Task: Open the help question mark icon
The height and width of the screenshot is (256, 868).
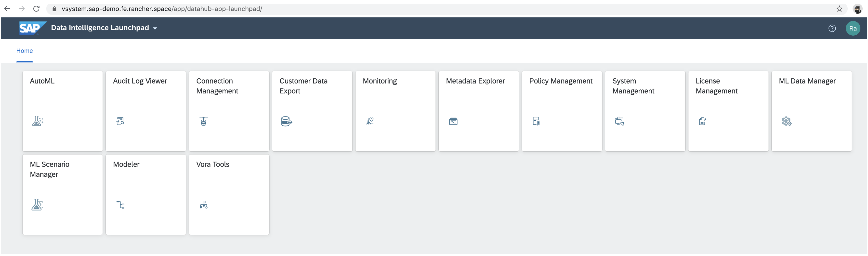Action: [x=832, y=28]
